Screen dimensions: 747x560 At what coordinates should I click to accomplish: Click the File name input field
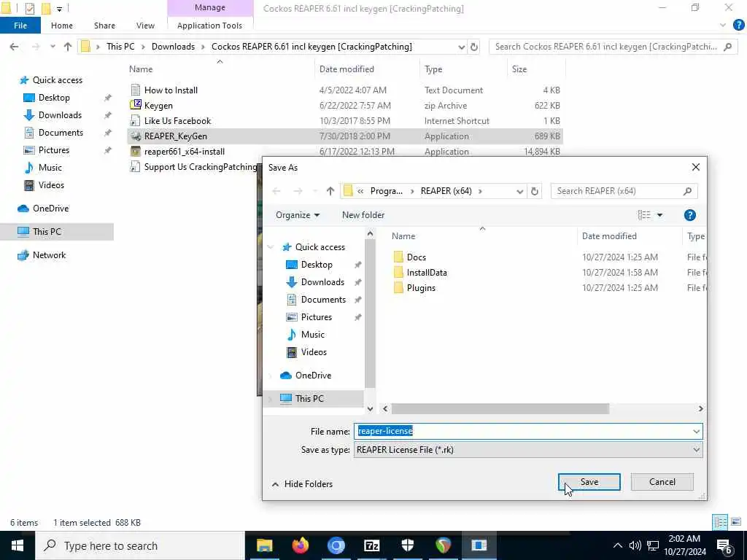(522, 432)
